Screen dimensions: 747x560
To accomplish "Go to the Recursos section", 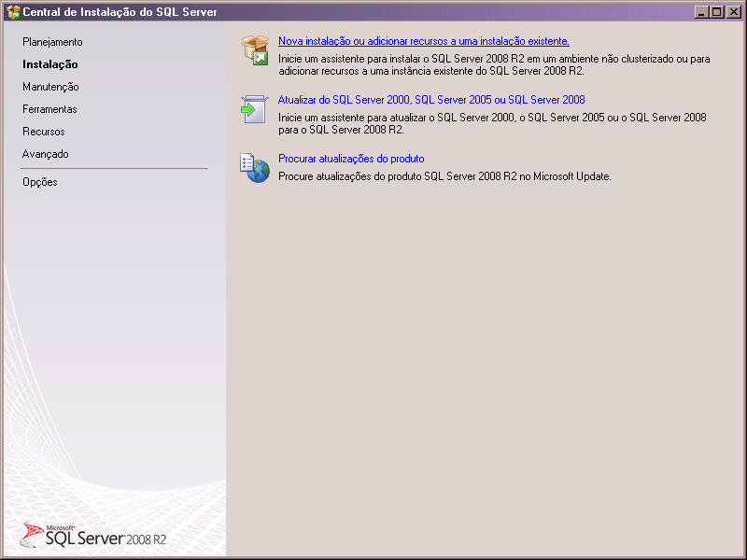I will [43, 132].
